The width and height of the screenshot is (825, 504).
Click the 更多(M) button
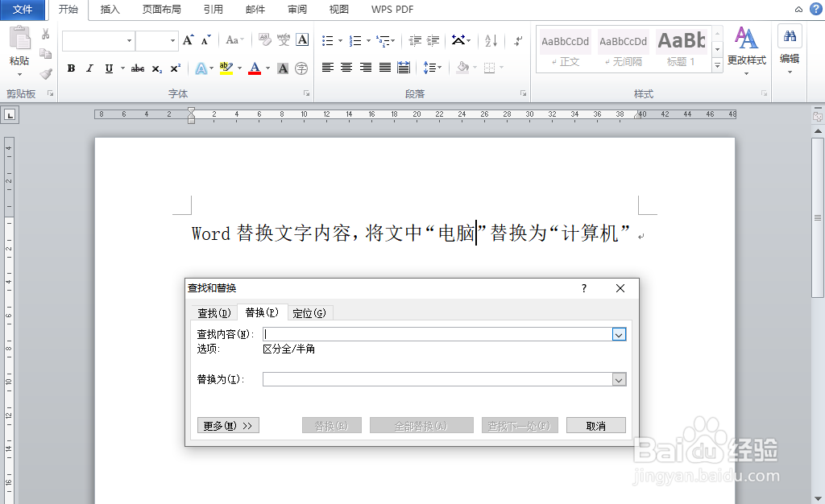(228, 425)
